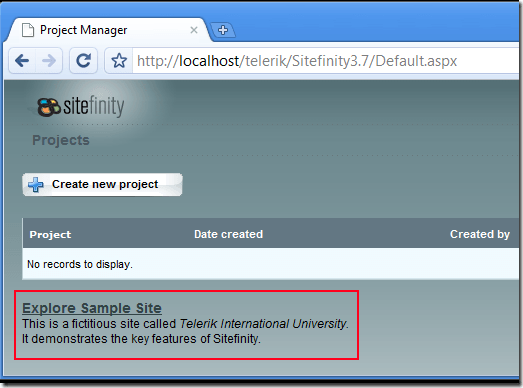Click the browser Back arrow
Image resolution: width=523 pixels, height=388 pixels.
tap(22, 61)
